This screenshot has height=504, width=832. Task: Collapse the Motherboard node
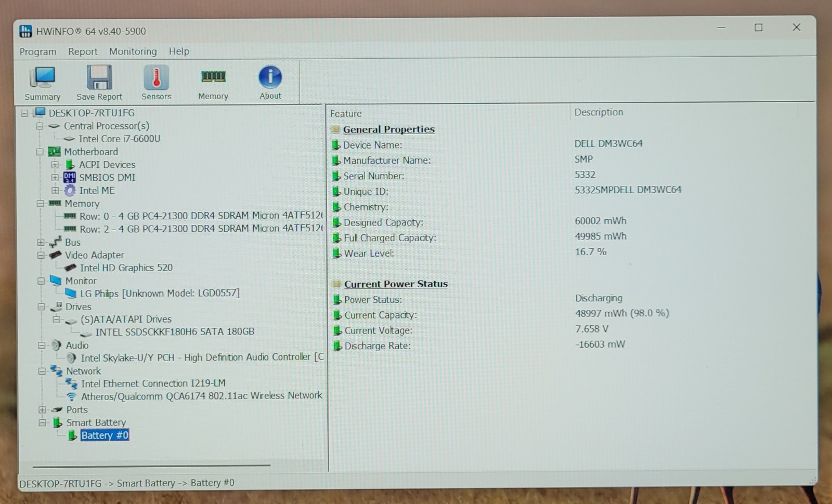coord(40,152)
